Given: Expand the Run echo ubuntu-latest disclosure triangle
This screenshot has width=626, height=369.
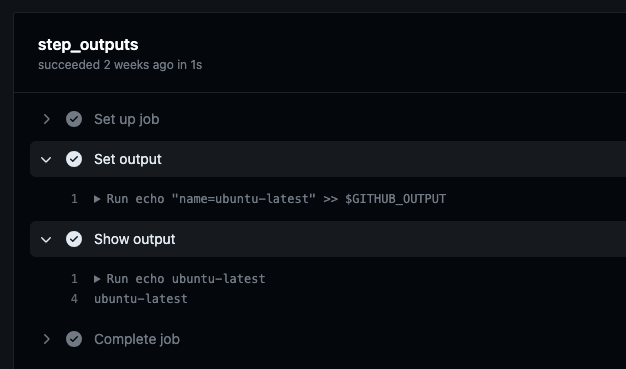Looking at the screenshot, I should 97,279.
